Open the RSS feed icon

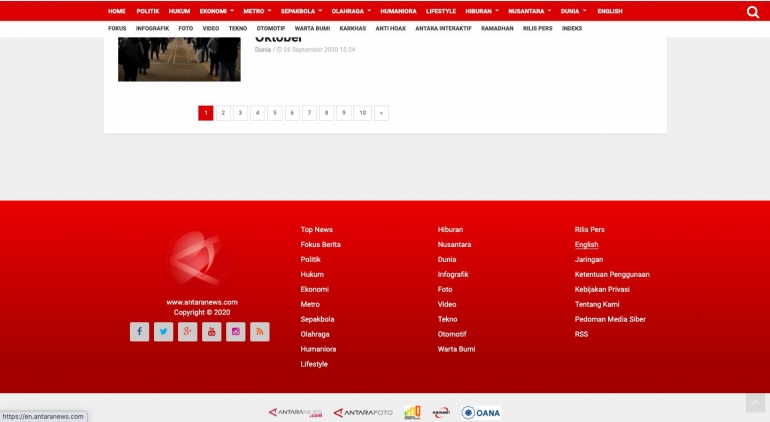(260, 332)
